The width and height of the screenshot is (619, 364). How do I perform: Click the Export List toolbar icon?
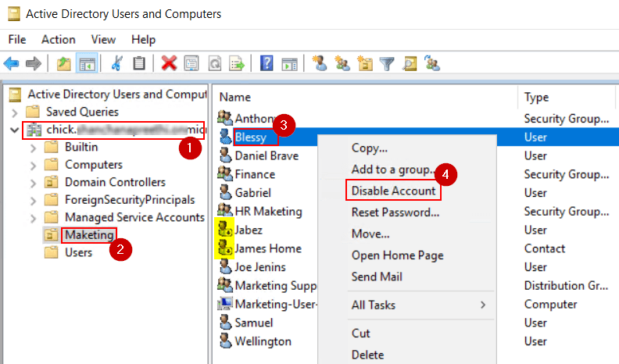tap(237, 64)
